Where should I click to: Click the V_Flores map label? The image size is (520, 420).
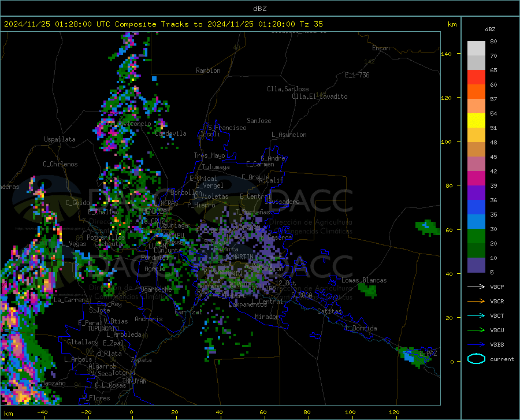[x=96, y=398]
